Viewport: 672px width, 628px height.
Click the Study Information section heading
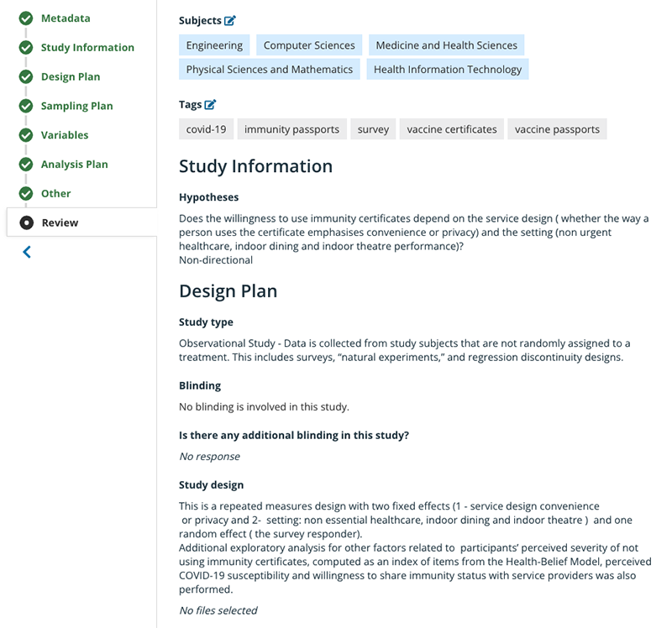pyautogui.click(x=255, y=166)
